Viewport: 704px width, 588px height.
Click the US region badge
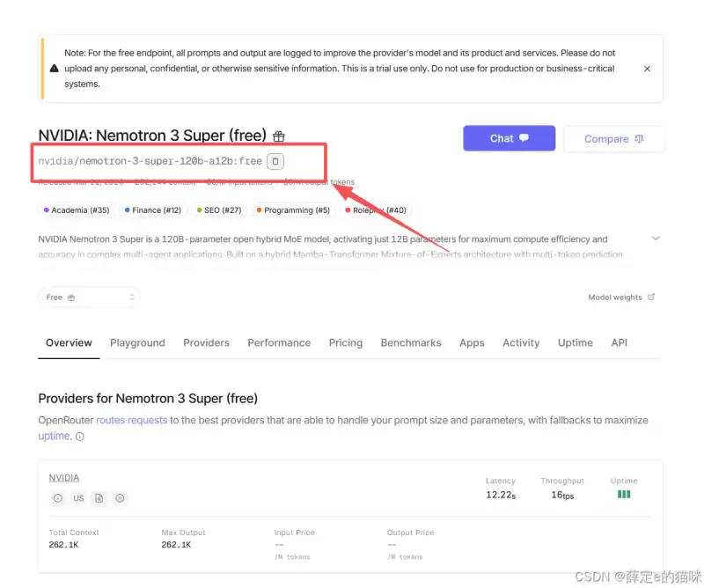[x=78, y=498]
